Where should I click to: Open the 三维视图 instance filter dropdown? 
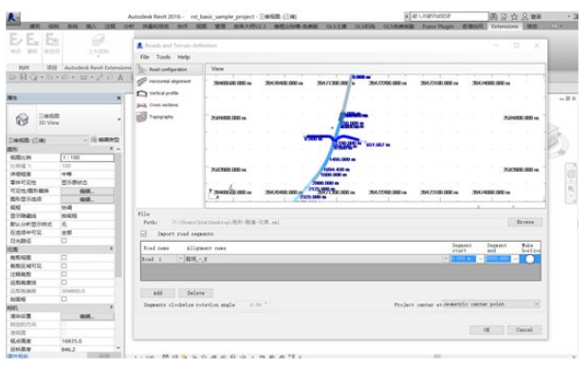85,140
